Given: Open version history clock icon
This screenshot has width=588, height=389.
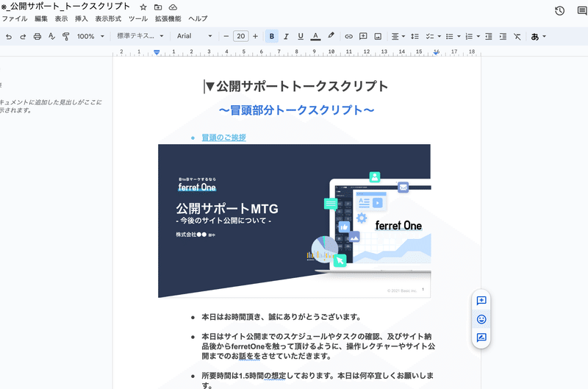Looking at the screenshot, I should (559, 11).
